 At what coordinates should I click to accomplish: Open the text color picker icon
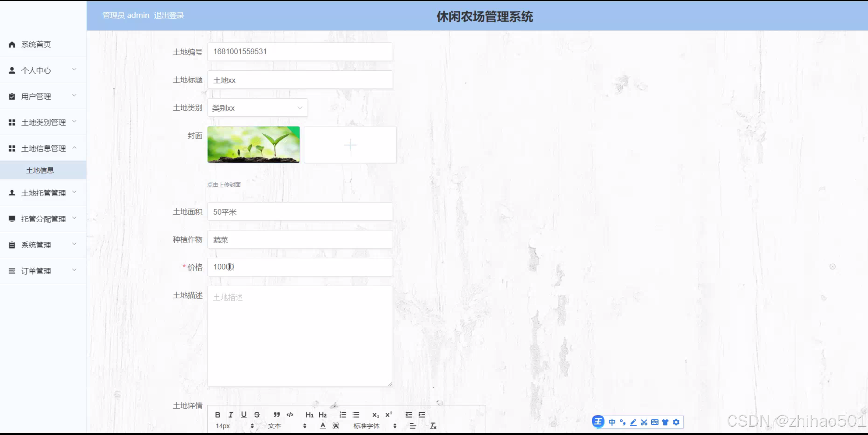[x=323, y=426]
